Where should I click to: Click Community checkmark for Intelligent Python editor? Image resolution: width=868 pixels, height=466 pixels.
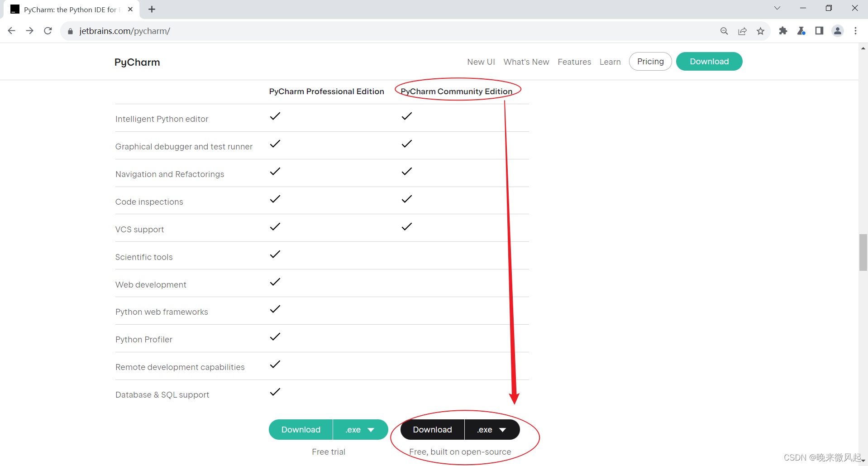click(407, 116)
